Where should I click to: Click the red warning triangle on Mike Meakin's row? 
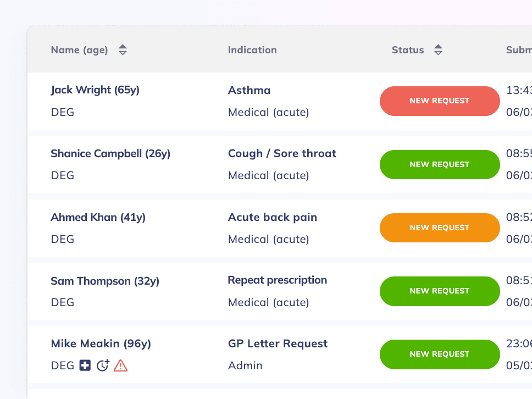click(x=120, y=365)
